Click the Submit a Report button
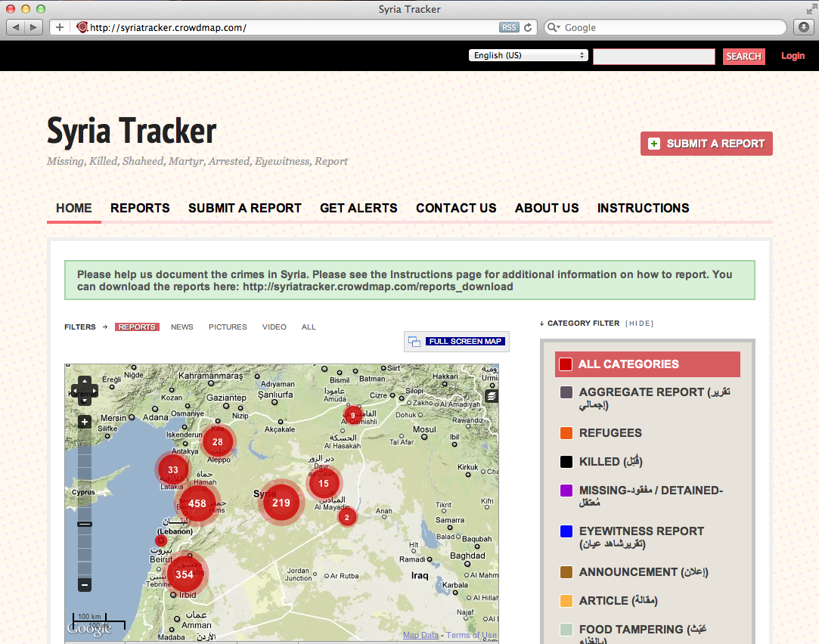Image resolution: width=819 pixels, height=644 pixels. click(706, 144)
